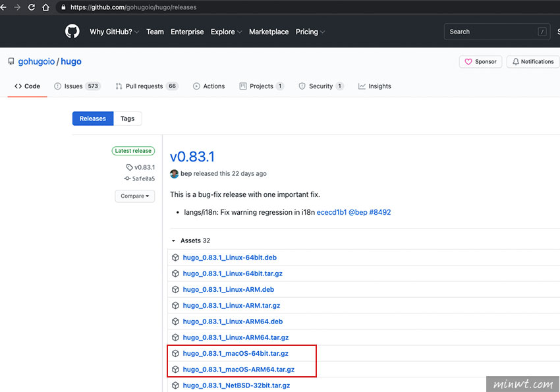560x392 pixels.
Task: Click the browser back arrow
Action: click(3, 7)
